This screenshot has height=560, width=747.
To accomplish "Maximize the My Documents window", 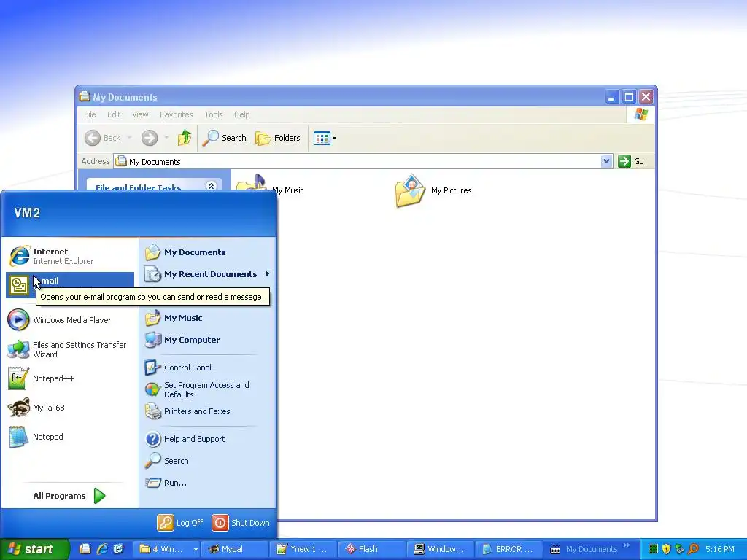I will [629, 97].
